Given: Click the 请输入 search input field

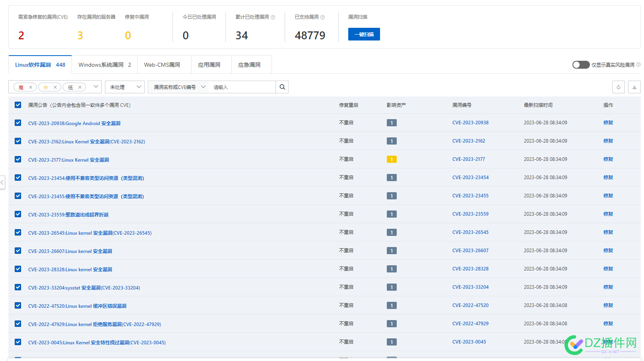Looking at the screenshot, I should [242, 87].
